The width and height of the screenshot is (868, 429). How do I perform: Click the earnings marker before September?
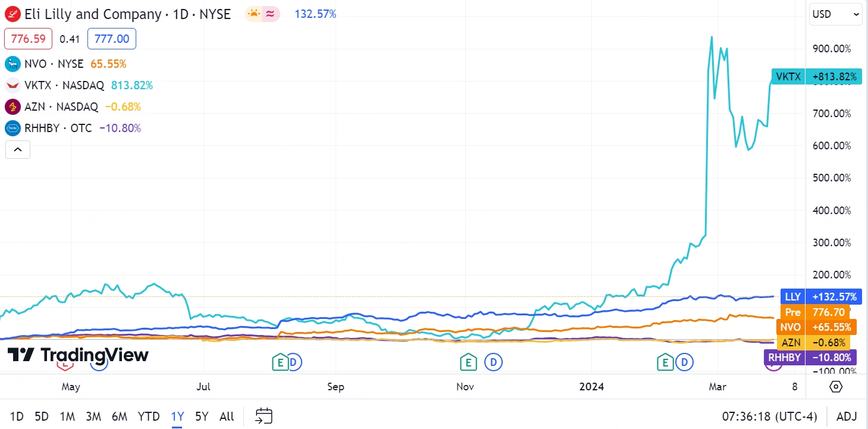point(280,361)
